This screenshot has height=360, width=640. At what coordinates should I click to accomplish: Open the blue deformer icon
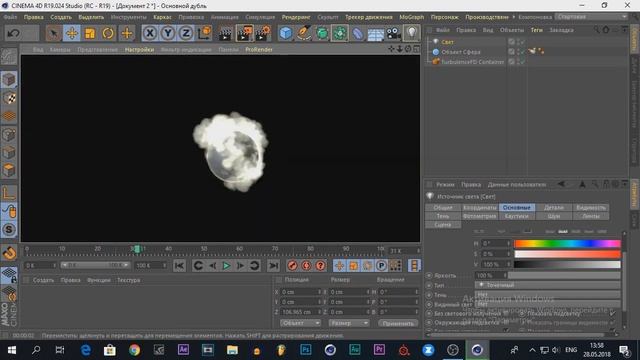358,33
